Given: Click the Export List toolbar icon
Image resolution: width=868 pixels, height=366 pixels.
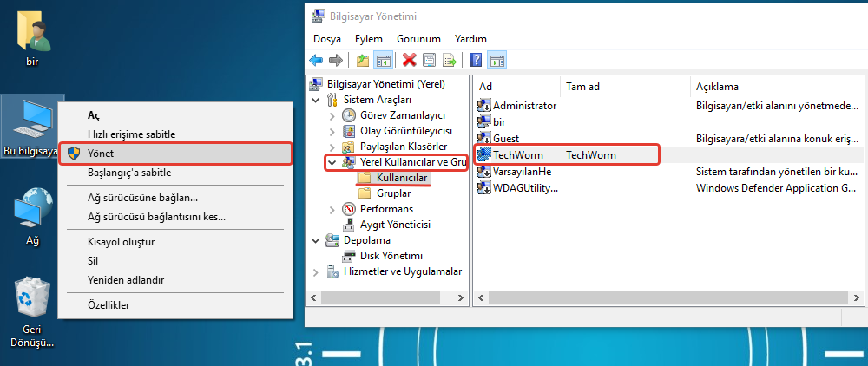Looking at the screenshot, I should click(450, 60).
